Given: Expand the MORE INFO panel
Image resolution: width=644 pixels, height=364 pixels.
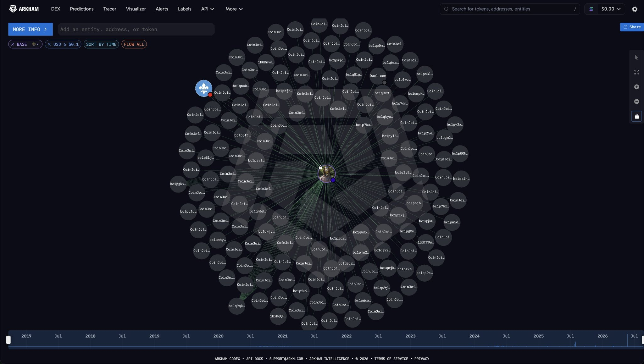Looking at the screenshot, I should point(31,29).
